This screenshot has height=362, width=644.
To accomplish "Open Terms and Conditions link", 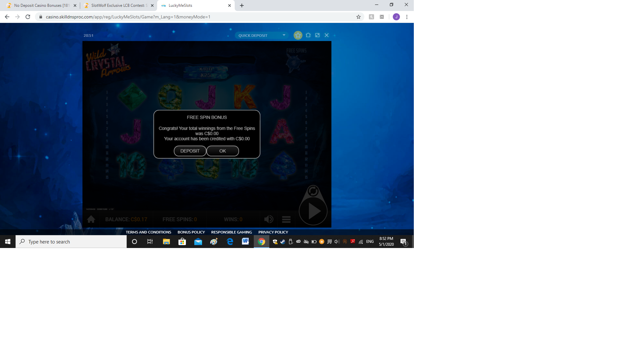I will [148, 232].
